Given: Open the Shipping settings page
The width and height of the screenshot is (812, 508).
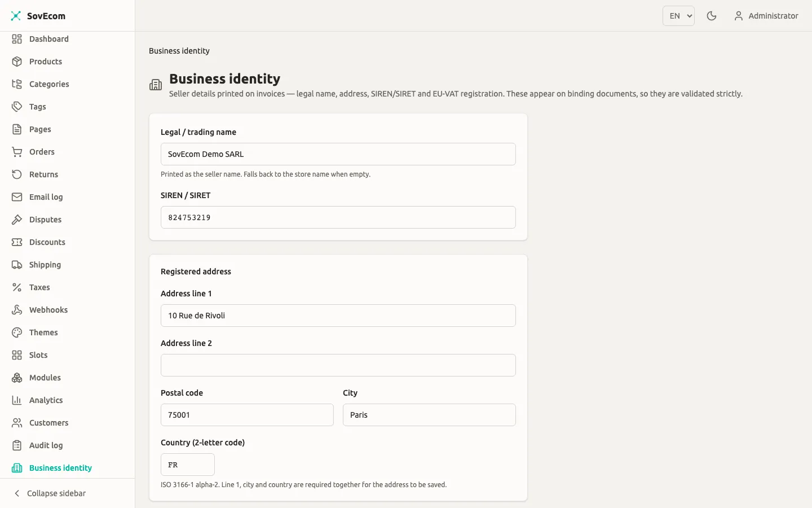Looking at the screenshot, I should point(68,265).
